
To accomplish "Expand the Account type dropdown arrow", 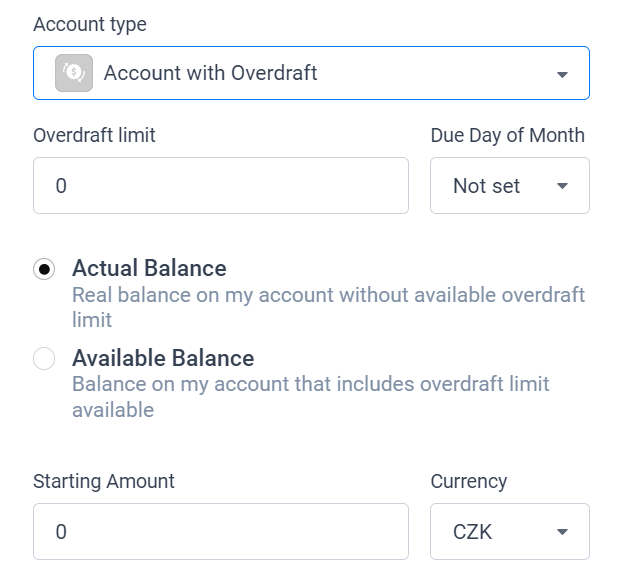I will click(x=562, y=74).
